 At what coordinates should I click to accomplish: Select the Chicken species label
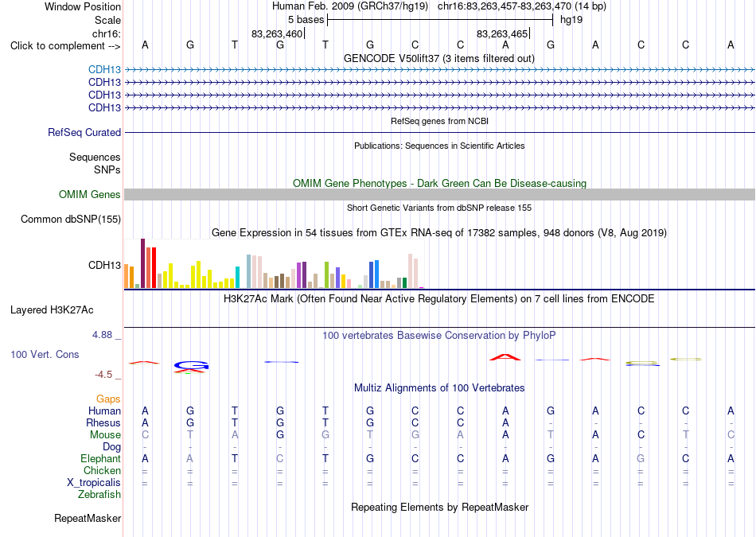click(x=102, y=470)
